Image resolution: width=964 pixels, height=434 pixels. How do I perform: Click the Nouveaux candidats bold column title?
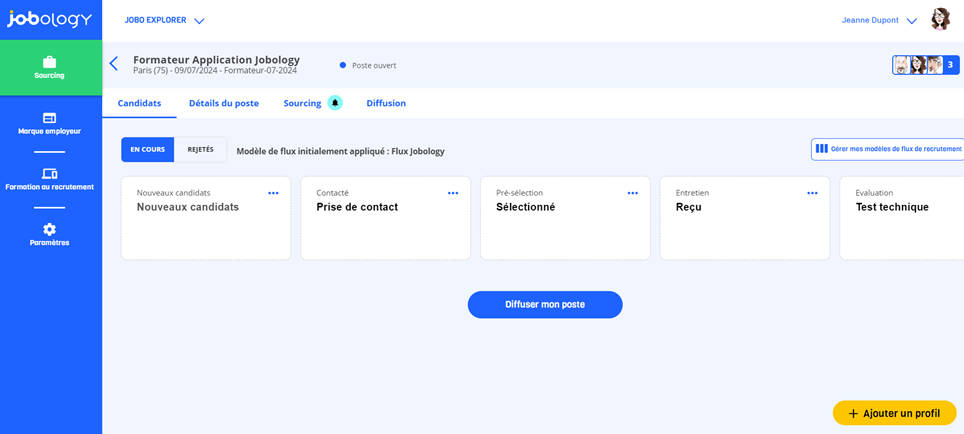[x=188, y=207]
